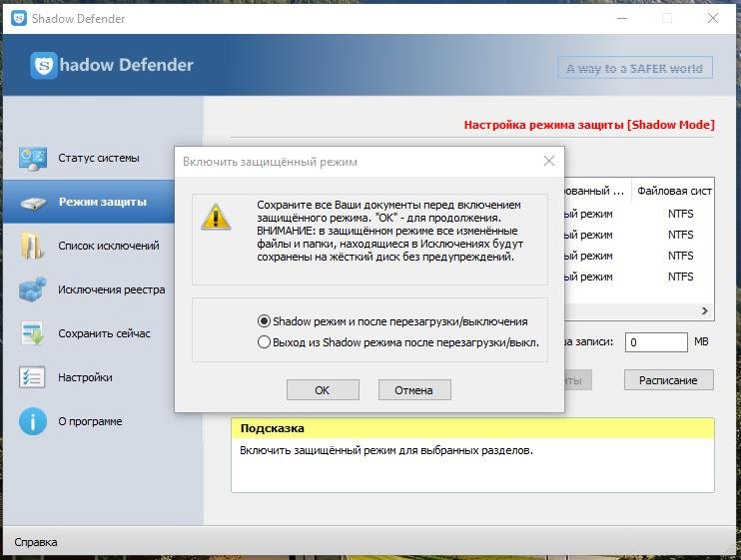Click the О программе info icon
The height and width of the screenshot is (560, 741).
point(33,421)
